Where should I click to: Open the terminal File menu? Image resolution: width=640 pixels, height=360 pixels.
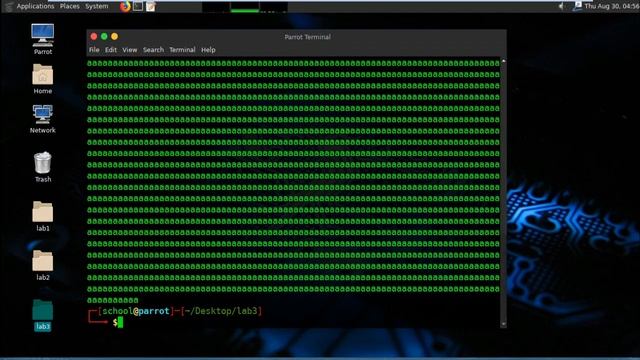coord(94,50)
